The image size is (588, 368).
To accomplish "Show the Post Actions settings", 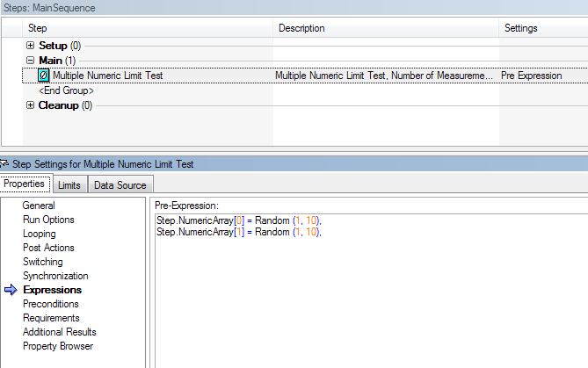I will (48, 248).
